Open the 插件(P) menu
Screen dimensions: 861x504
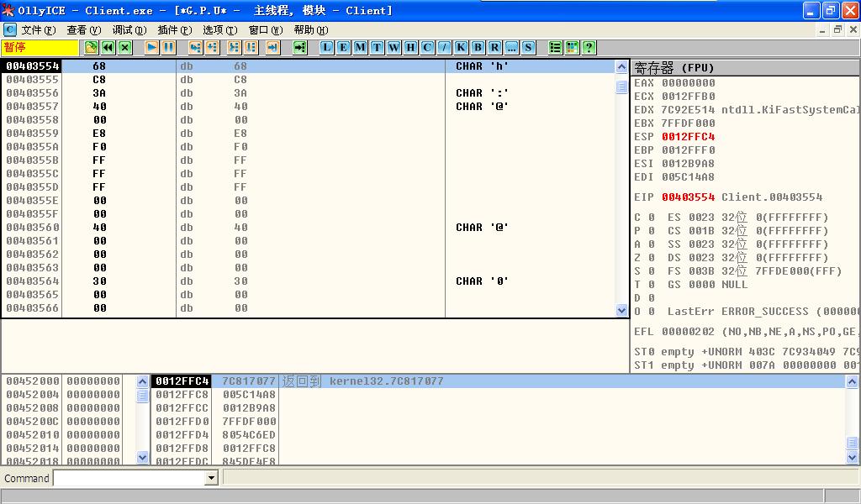click(175, 29)
